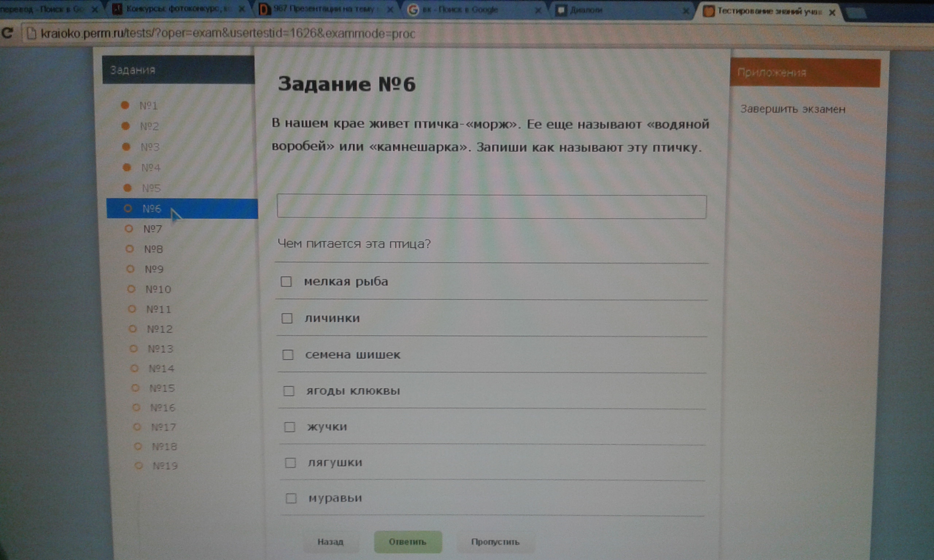Click the Завершить экзамен link
The width and height of the screenshot is (934, 560).
792,109
